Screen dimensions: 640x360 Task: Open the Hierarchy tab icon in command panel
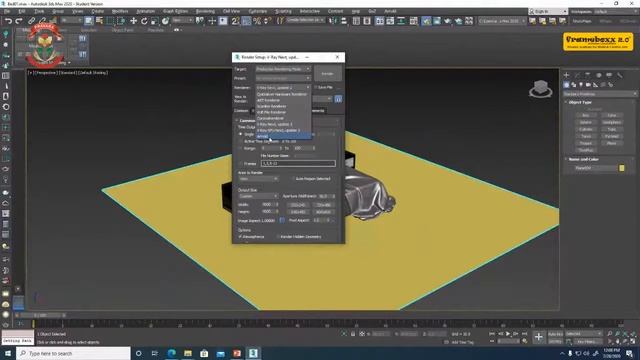(588, 75)
